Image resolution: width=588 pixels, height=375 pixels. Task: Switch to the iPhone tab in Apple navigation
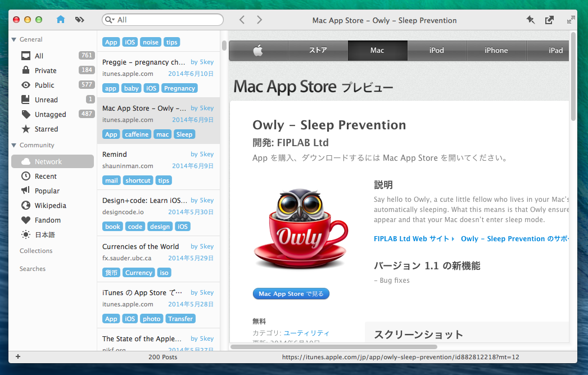pyautogui.click(x=496, y=50)
